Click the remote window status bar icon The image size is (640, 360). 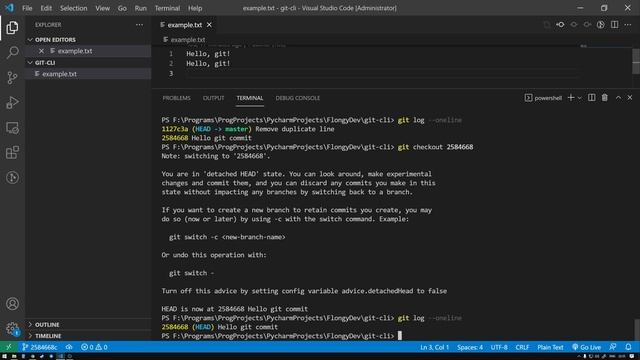point(9,347)
